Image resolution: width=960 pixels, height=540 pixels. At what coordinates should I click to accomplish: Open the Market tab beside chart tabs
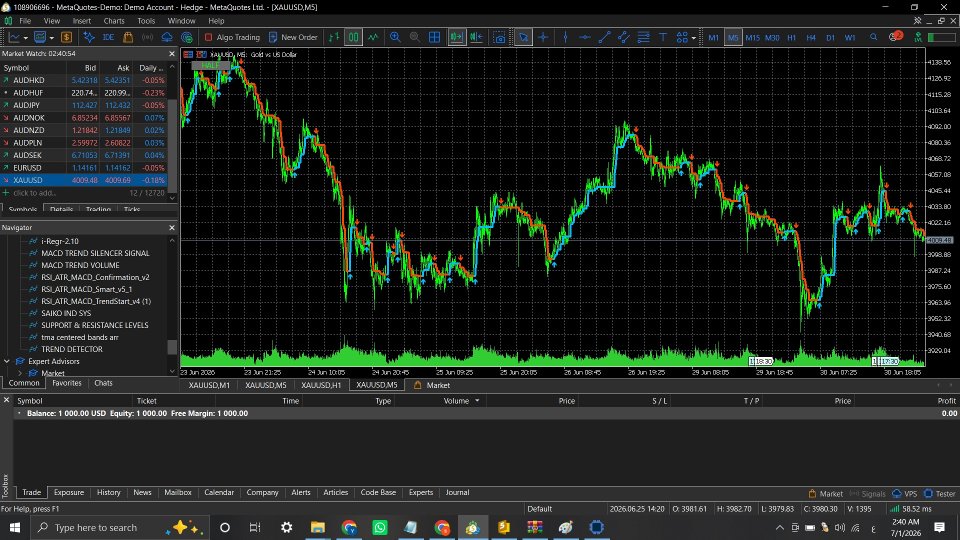432,385
